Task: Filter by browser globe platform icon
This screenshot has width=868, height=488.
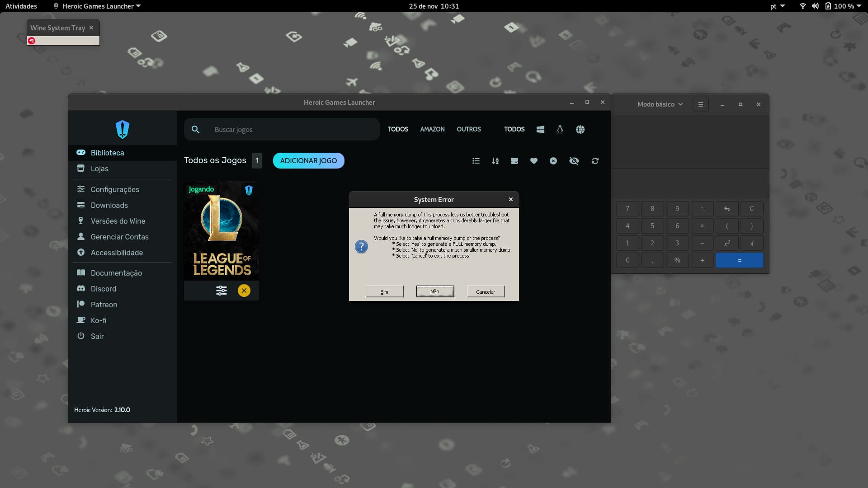Action: (x=580, y=130)
